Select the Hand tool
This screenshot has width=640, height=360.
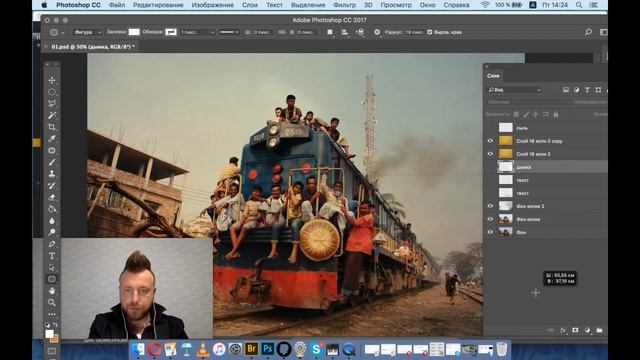tap(52, 291)
